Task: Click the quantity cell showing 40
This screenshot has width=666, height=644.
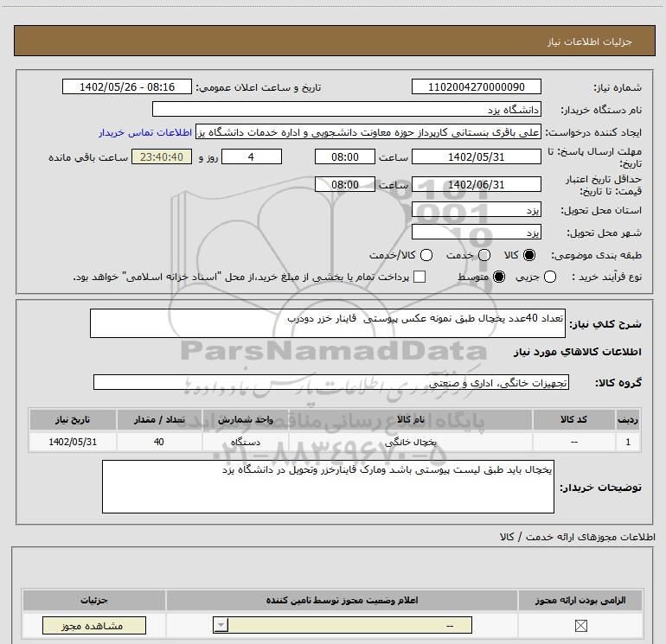Action: point(159,442)
